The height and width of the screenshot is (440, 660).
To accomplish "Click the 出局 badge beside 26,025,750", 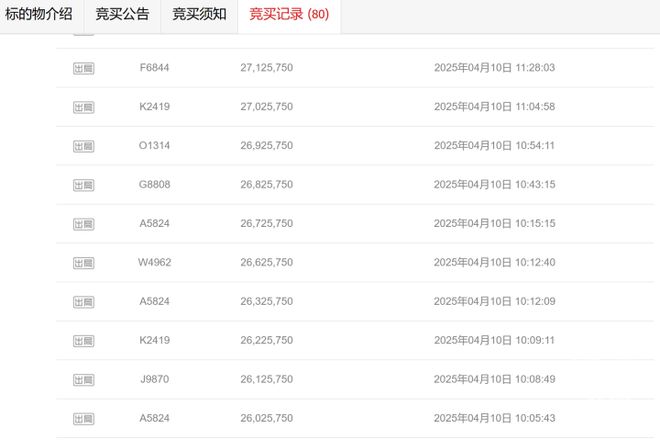I will click(84, 419).
